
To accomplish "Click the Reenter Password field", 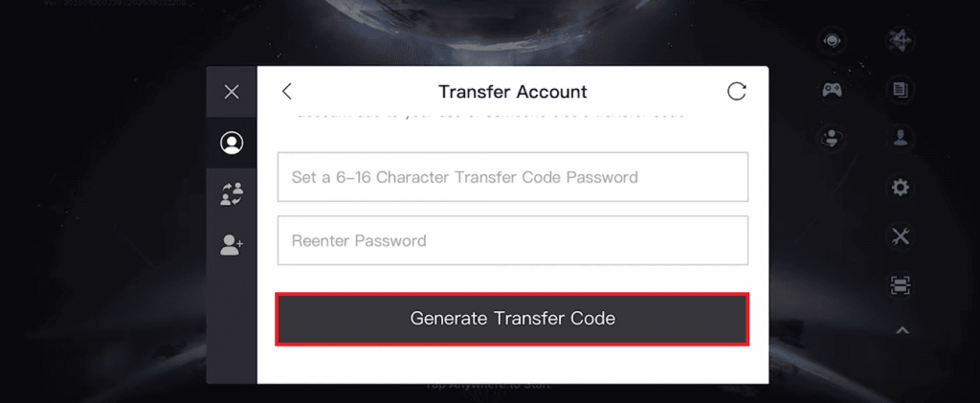I will 512,240.
